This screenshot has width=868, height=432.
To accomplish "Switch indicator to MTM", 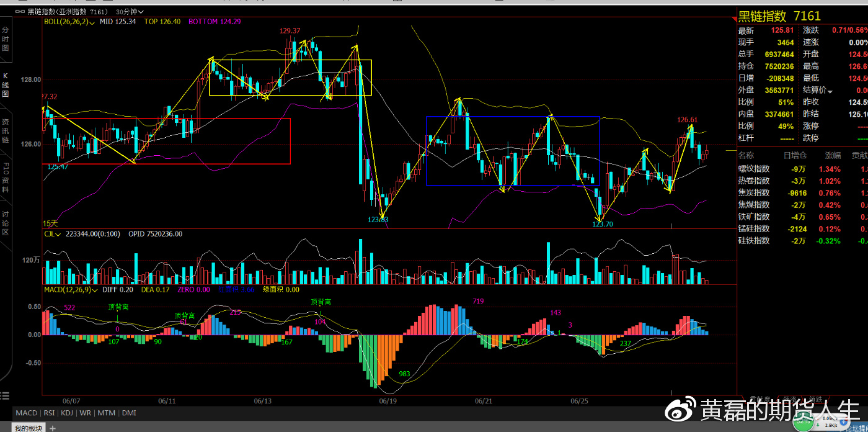I will tap(107, 413).
